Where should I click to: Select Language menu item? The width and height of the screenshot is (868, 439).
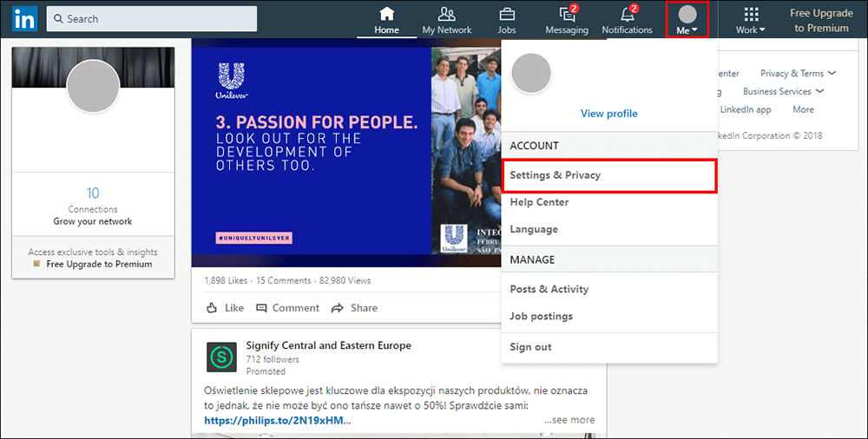(609, 229)
